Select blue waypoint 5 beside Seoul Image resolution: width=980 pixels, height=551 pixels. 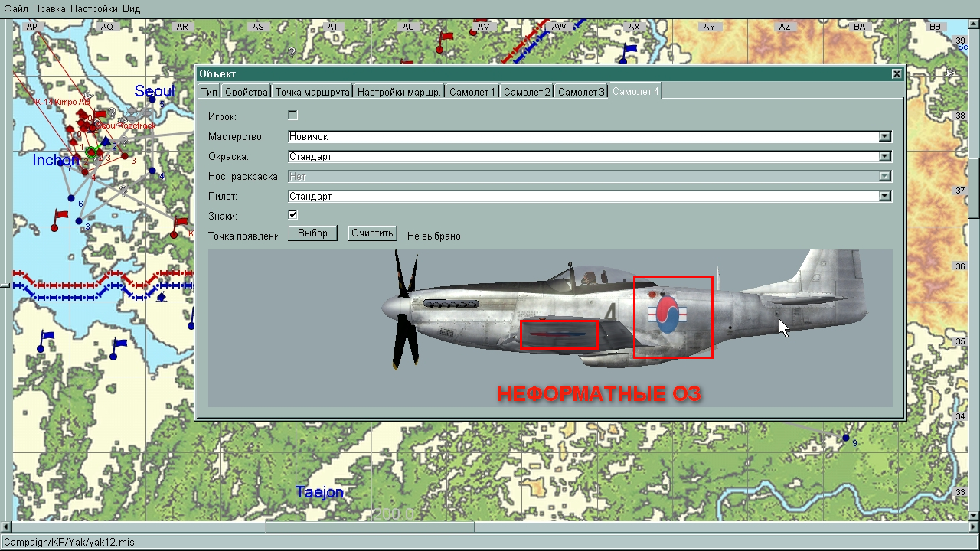pyautogui.click(x=152, y=99)
